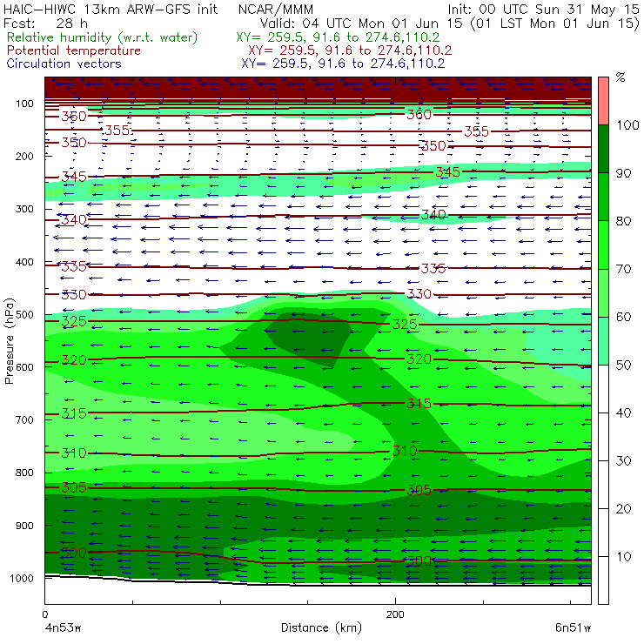644x644 pixels.
Task: Click the right '345' contour label
Action: 447,172
